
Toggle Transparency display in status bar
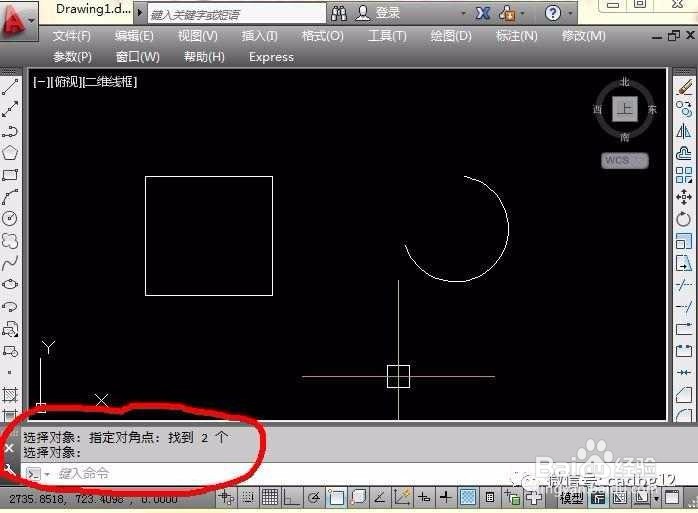(x=467, y=497)
